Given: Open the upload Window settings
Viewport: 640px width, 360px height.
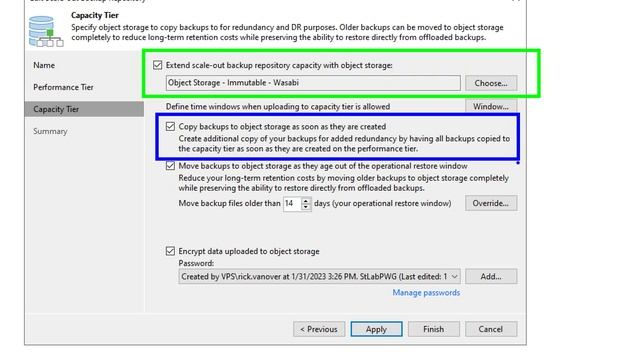Looking at the screenshot, I should tap(491, 107).
